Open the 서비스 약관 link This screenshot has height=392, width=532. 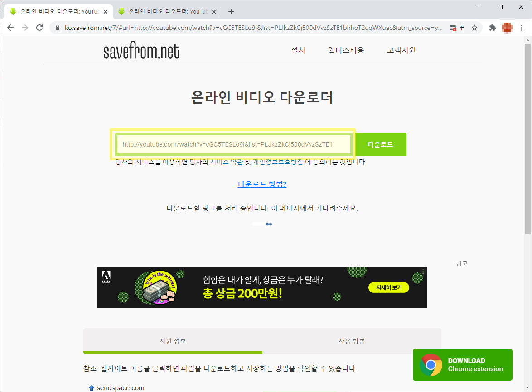pyautogui.click(x=226, y=162)
